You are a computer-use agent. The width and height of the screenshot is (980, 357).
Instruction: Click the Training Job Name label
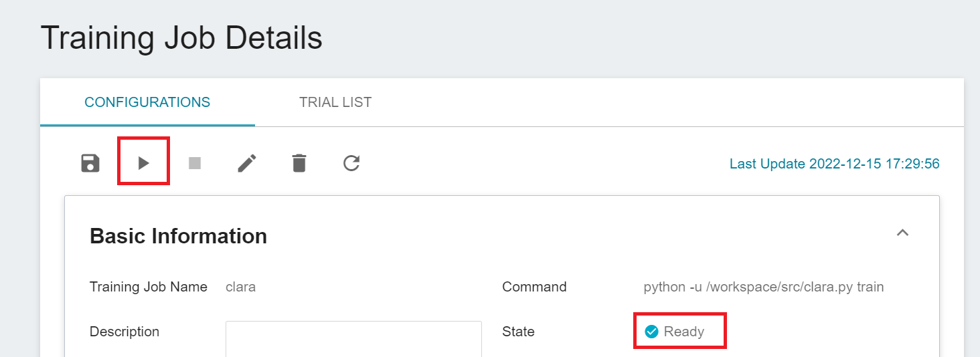point(149,287)
